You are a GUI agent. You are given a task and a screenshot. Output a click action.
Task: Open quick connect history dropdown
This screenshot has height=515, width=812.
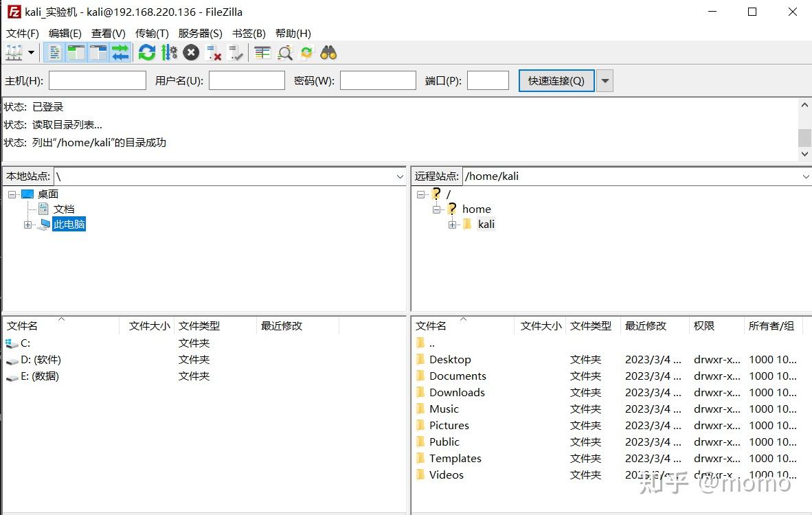click(x=605, y=81)
